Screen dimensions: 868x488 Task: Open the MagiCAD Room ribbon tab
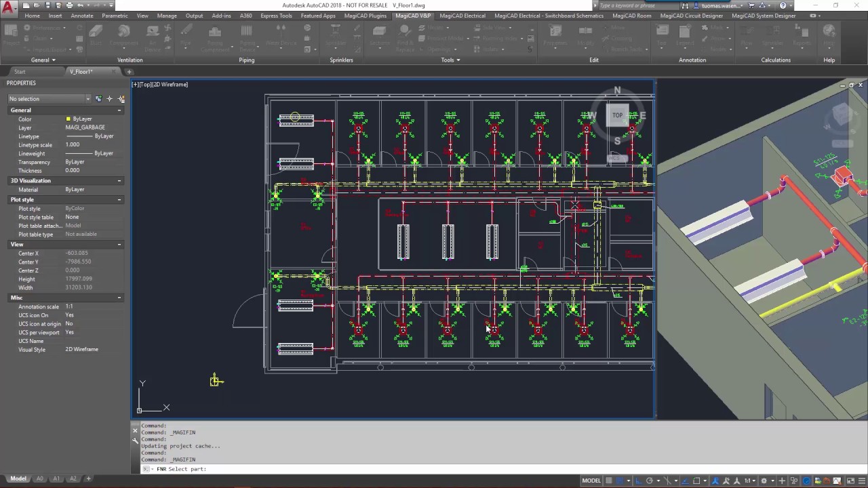pyautogui.click(x=631, y=16)
